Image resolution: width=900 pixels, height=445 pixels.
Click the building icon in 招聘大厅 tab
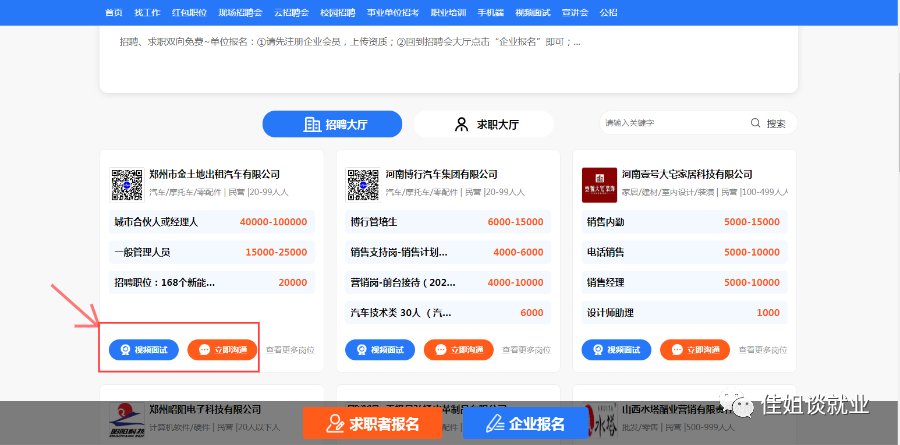click(312, 125)
